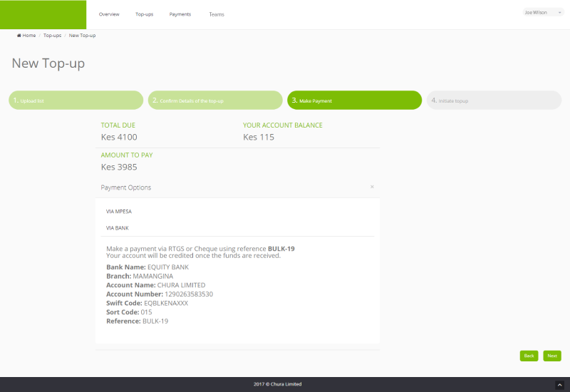The width and height of the screenshot is (570, 392).
Task: Click the scroll-to-top arrow in footer
Action: [x=559, y=384]
